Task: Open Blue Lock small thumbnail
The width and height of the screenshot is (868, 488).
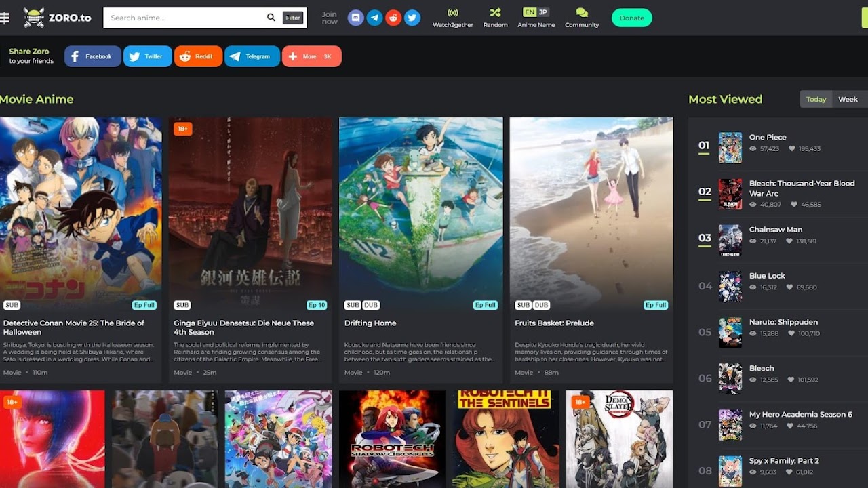Action: pyautogui.click(x=730, y=286)
